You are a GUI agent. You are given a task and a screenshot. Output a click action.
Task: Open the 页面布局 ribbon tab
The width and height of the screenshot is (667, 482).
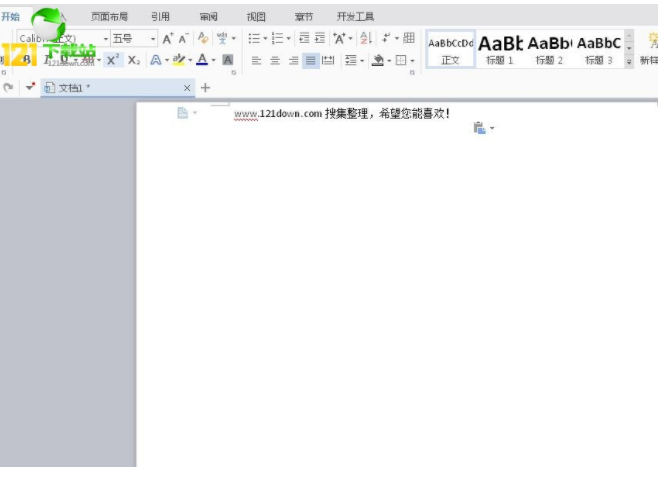click(109, 17)
